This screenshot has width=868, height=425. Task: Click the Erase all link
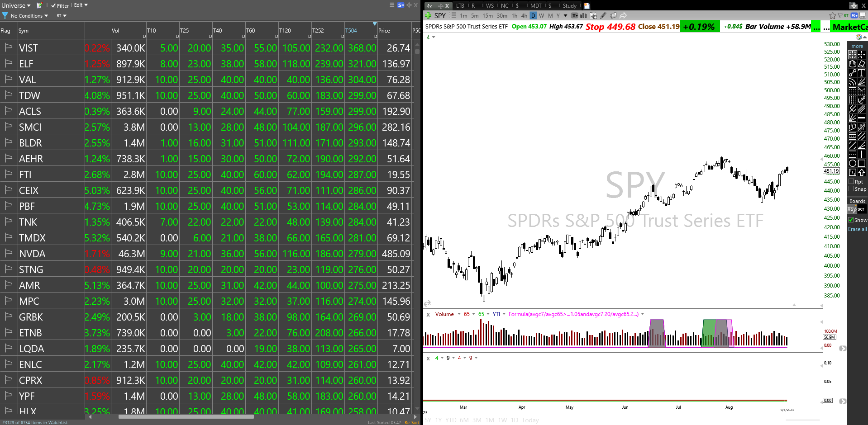(x=857, y=229)
